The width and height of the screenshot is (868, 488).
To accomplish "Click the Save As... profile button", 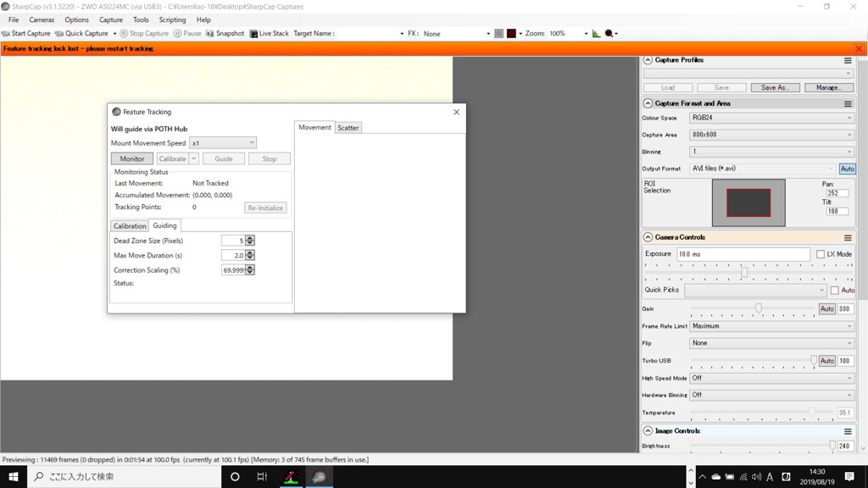I will [x=775, y=87].
